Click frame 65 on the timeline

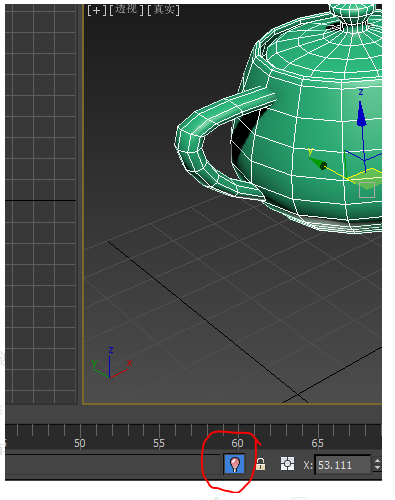[317, 443]
